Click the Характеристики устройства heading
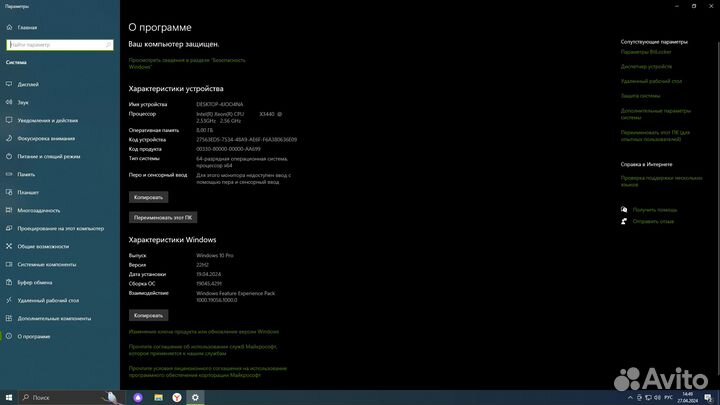The width and height of the screenshot is (720, 405). coord(176,89)
